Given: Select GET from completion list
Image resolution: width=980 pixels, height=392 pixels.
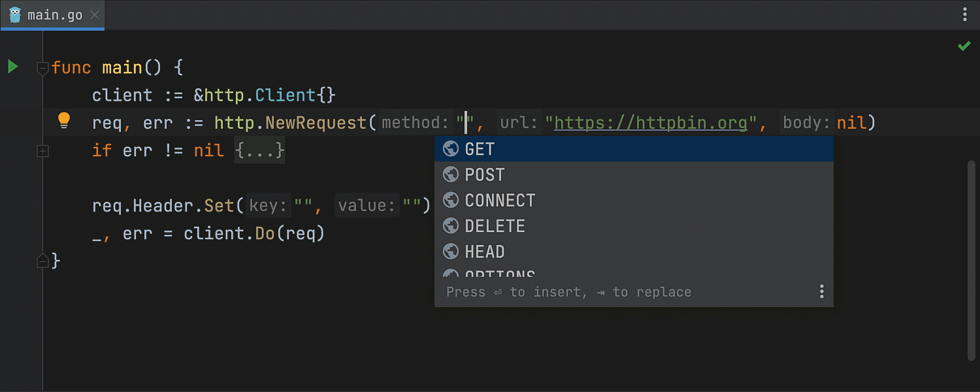Looking at the screenshot, I should (x=480, y=149).
